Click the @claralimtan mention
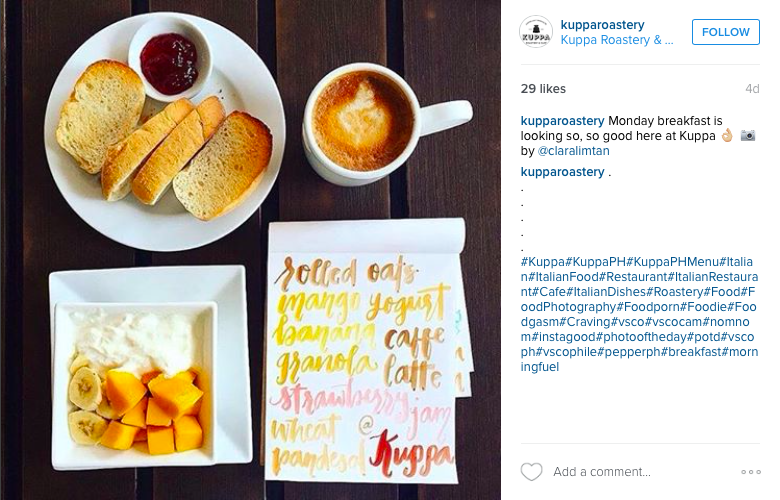This screenshot has width=780, height=500. 573,151
